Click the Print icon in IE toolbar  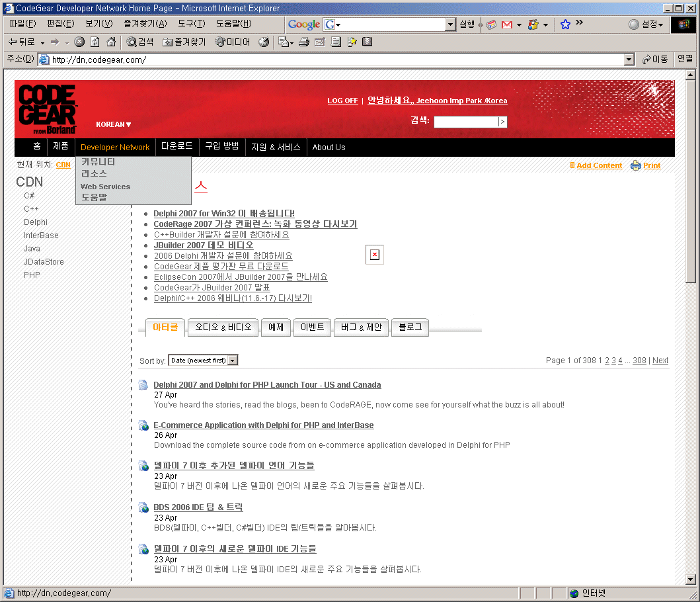(x=304, y=42)
